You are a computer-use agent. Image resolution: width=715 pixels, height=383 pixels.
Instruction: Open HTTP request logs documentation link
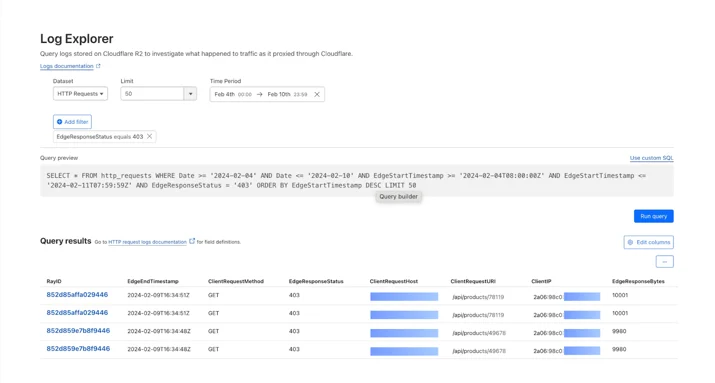pos(147,242)
